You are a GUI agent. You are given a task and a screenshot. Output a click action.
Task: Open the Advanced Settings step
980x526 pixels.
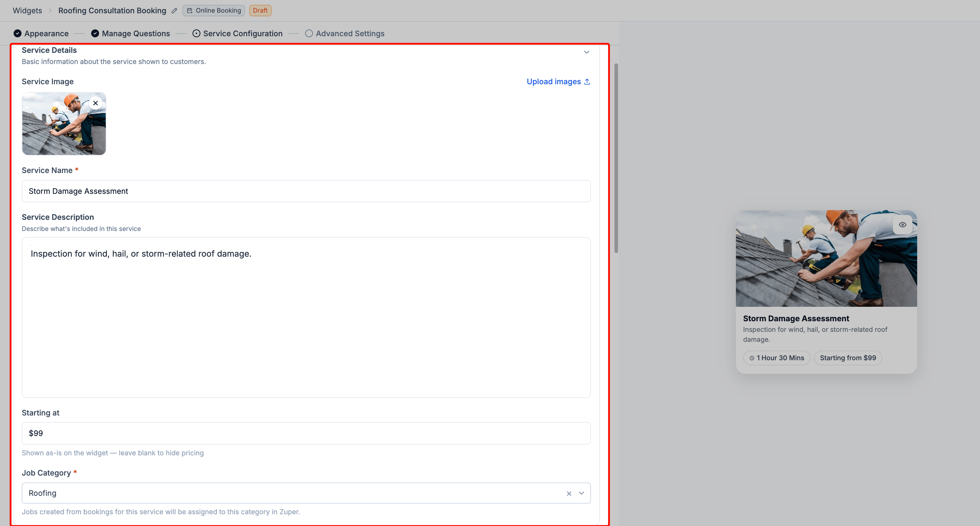click(345, 34)
